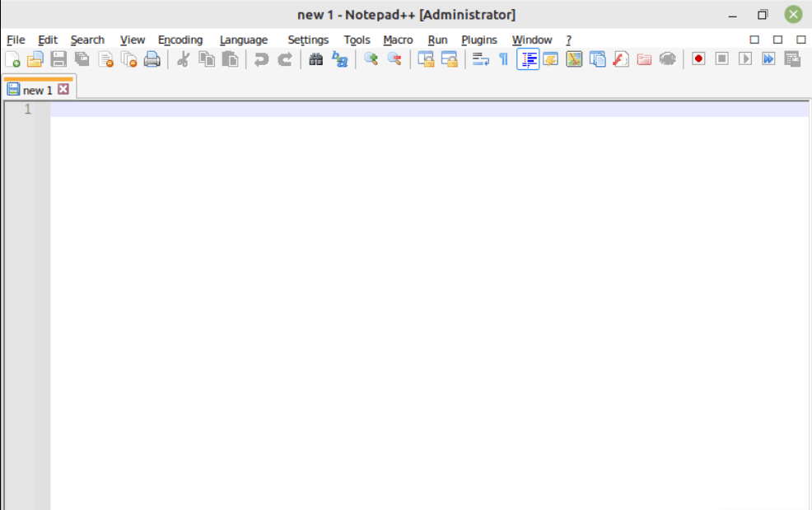Toggle synchronize vertical scrolling icon
812x510 pixels.
tap(426, 59)
